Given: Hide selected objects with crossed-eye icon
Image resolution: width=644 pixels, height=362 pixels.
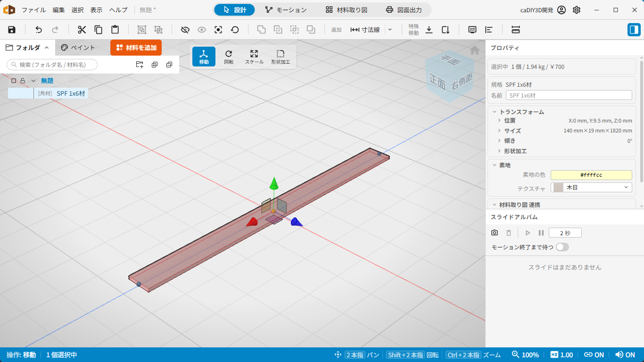Looking at the screenshot, I should (x=185, y=30).
